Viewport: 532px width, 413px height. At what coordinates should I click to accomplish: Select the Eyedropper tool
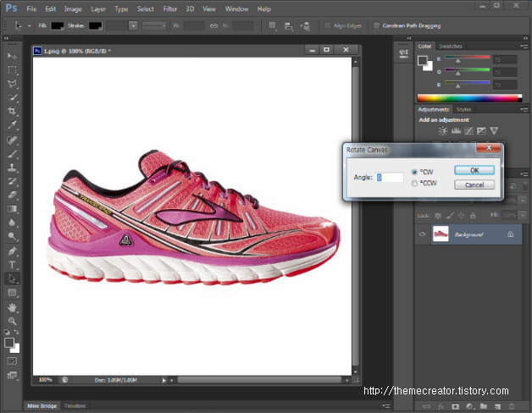[12, 124]
